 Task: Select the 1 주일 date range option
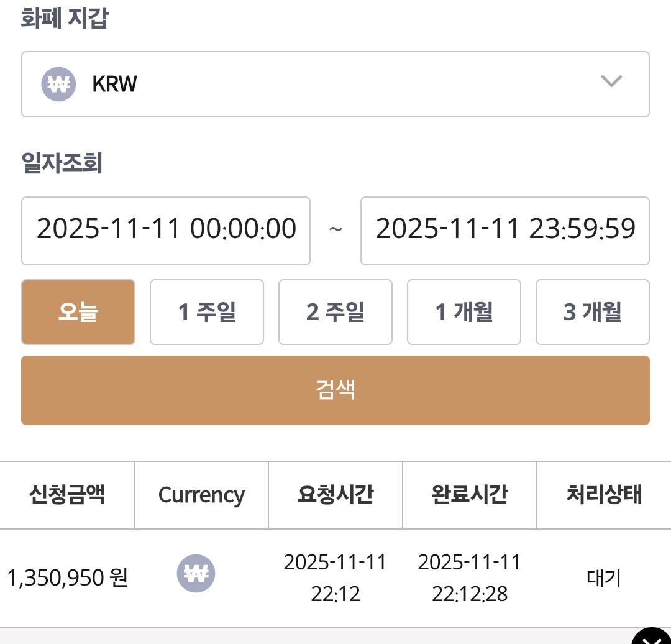[207, 312]
